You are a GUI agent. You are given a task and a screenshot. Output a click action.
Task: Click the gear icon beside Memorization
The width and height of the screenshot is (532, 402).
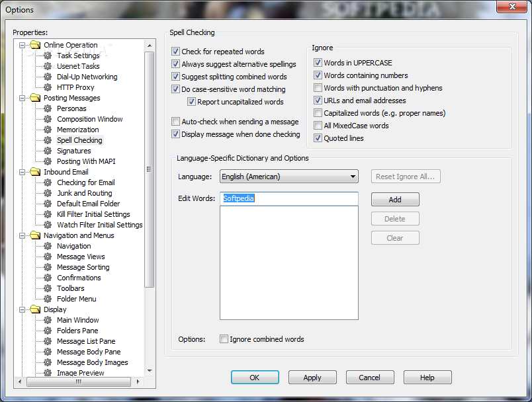point(48,130)
